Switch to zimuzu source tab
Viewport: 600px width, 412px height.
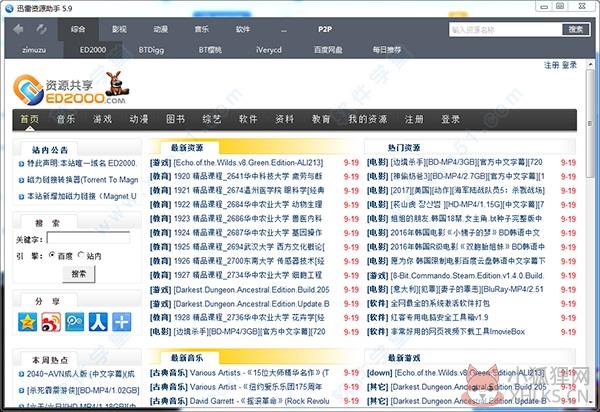(34, 50)
